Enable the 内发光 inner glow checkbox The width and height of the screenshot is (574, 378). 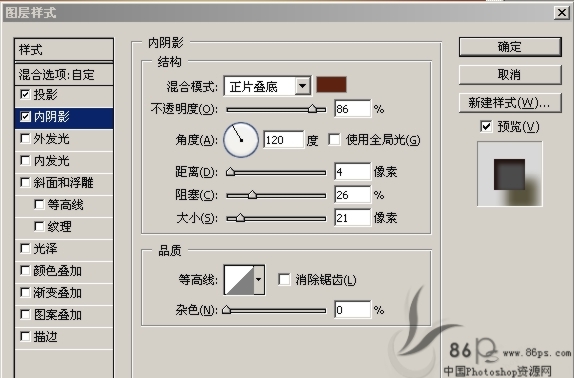click(x=25, y=160)
